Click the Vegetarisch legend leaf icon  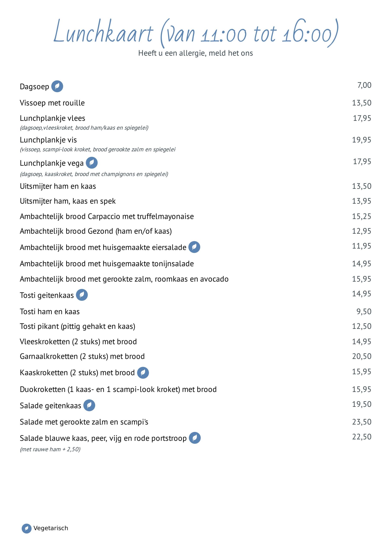(x=27, y=528)
